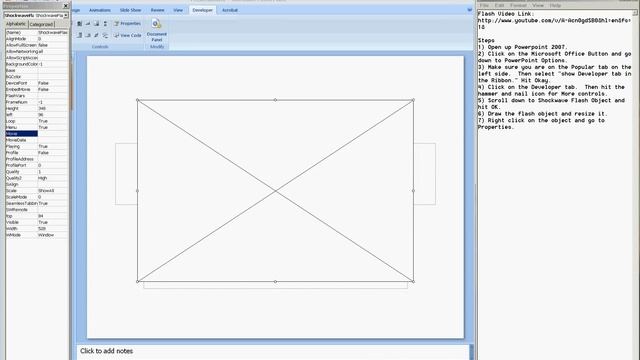Open the Document Panel

click(157, 31)
